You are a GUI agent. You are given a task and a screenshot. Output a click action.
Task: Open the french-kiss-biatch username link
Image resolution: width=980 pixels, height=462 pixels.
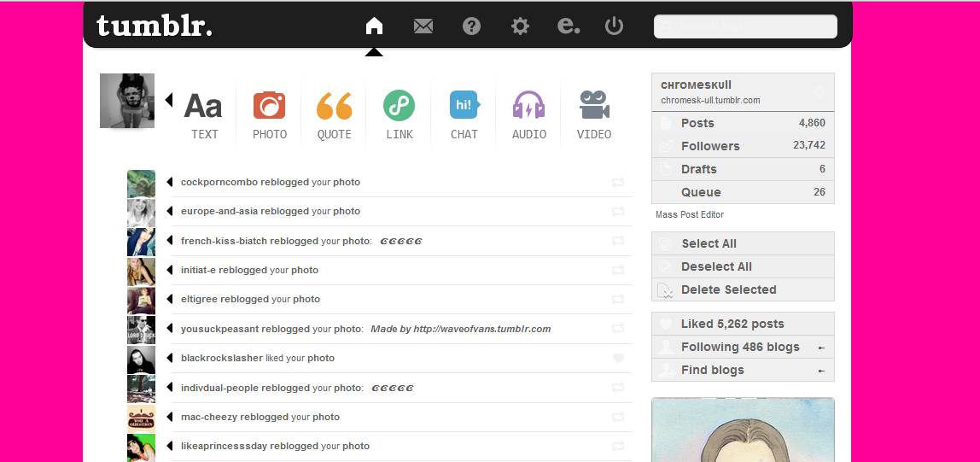225,241
